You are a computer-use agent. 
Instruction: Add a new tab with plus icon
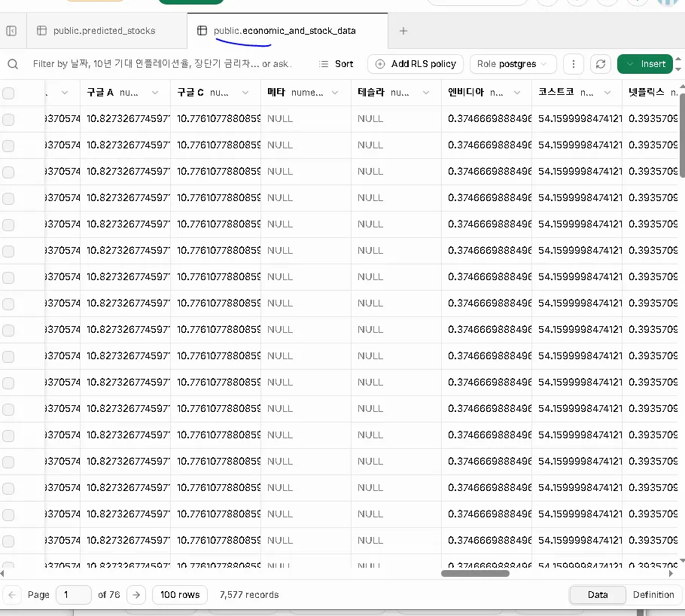(403, 31)
